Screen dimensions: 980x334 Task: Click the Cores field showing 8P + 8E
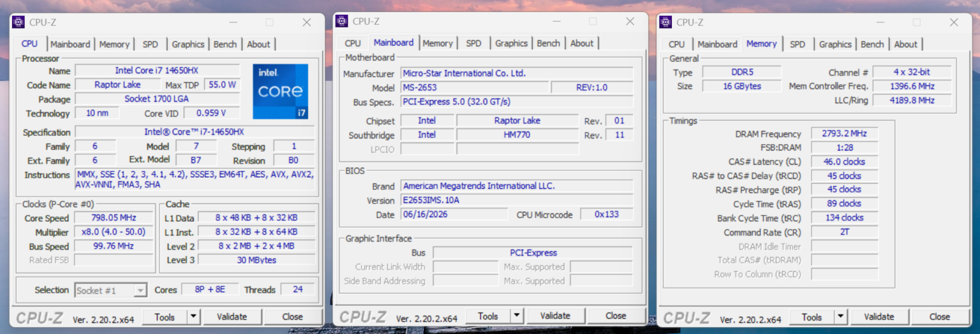[x=209, y=289]
